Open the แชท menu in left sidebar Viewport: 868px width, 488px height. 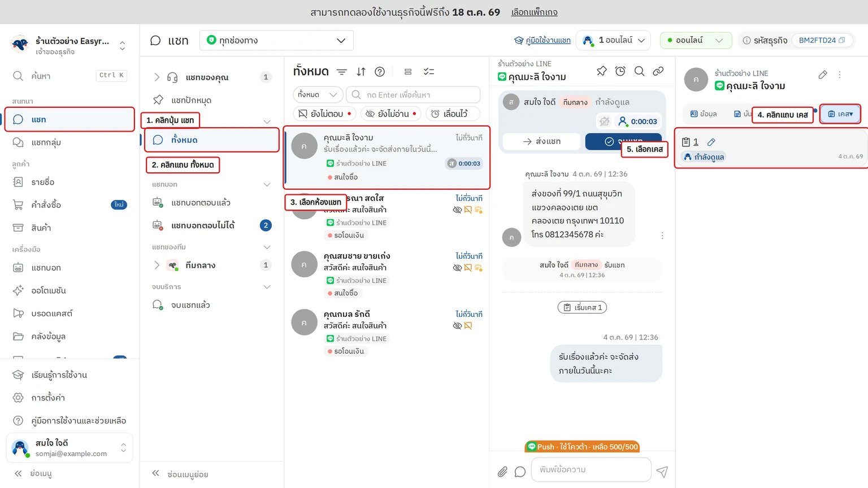coord(70,119)
